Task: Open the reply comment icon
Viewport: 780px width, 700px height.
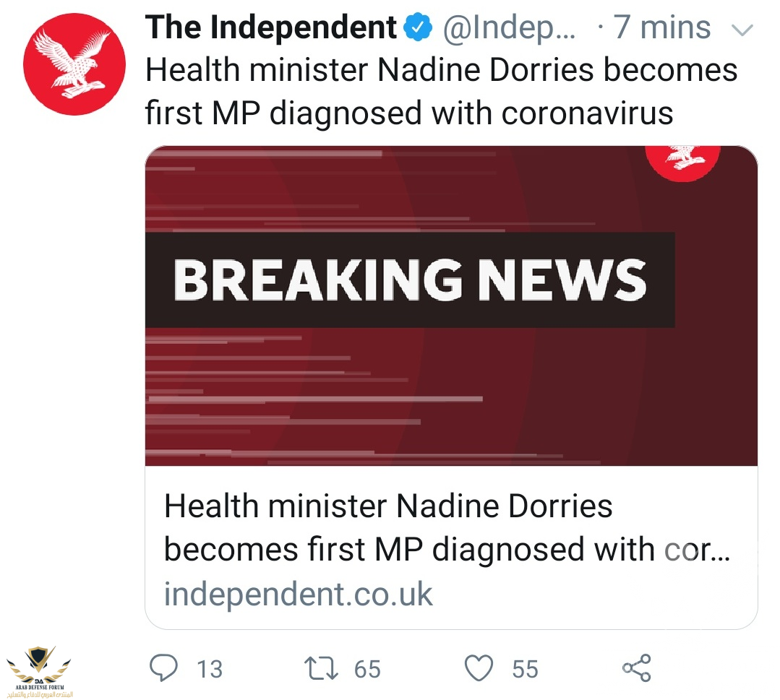Action: pos(163,667)
